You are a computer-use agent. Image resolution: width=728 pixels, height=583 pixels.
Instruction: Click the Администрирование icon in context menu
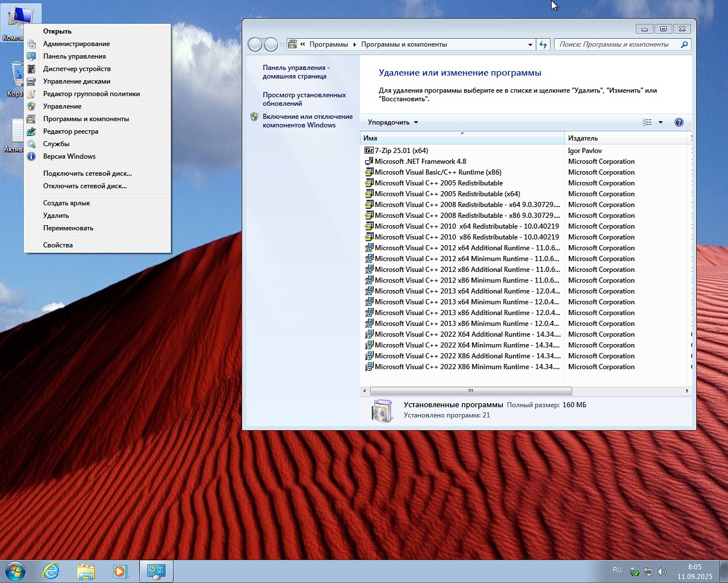tap(31, 44)
